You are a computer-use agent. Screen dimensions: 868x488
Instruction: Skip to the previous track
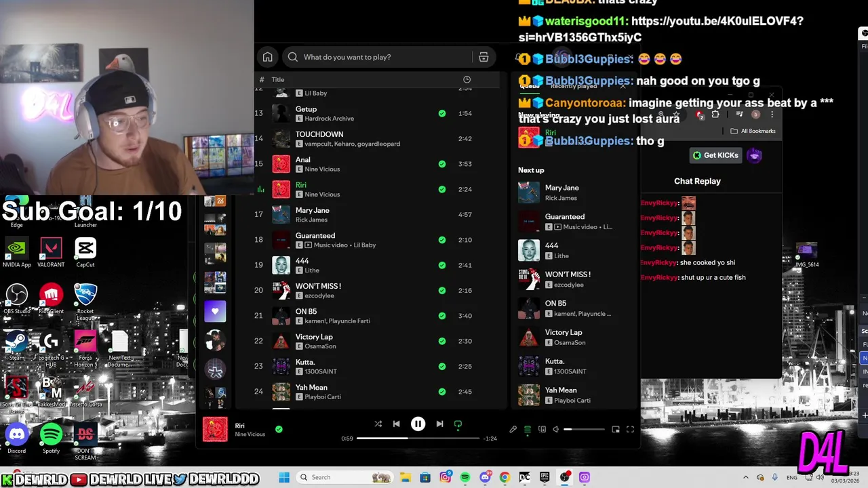396,424
